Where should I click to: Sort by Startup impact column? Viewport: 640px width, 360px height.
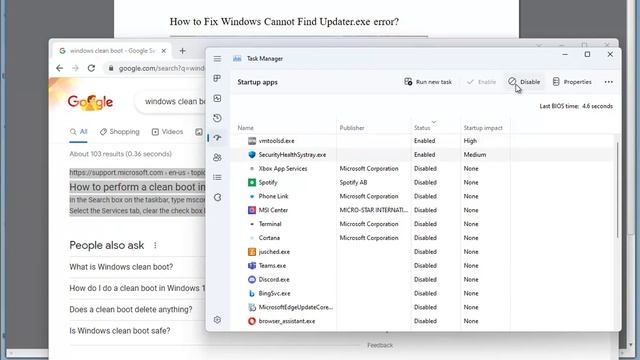coord(483,128)
